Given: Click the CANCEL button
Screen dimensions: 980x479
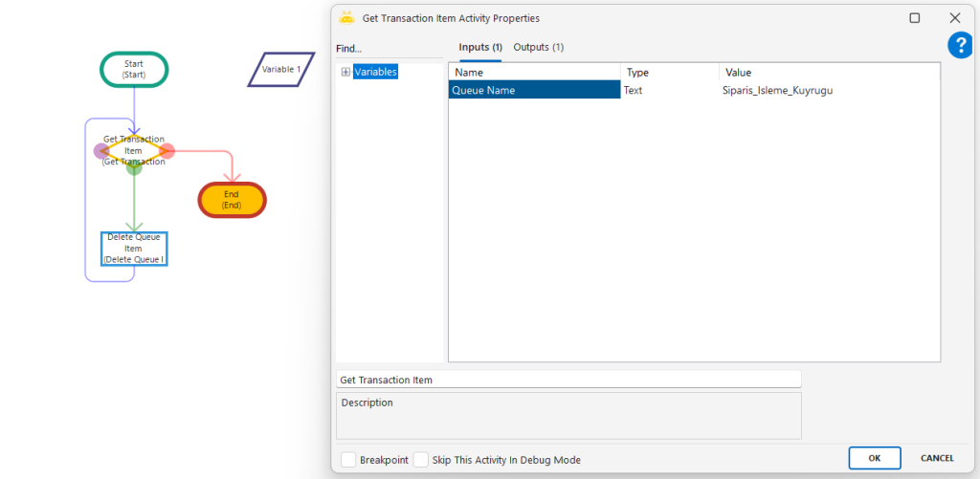Looking at the screenshot, I should point(936,458).
